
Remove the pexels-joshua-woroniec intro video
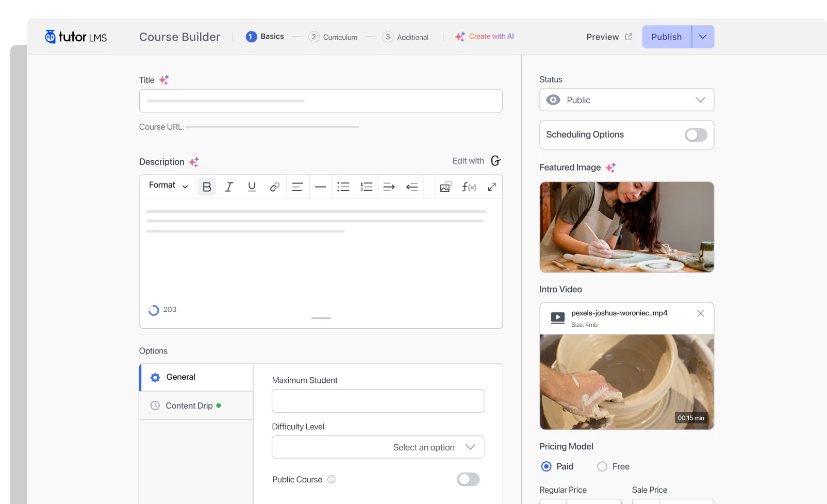click(x=700, y=314)
